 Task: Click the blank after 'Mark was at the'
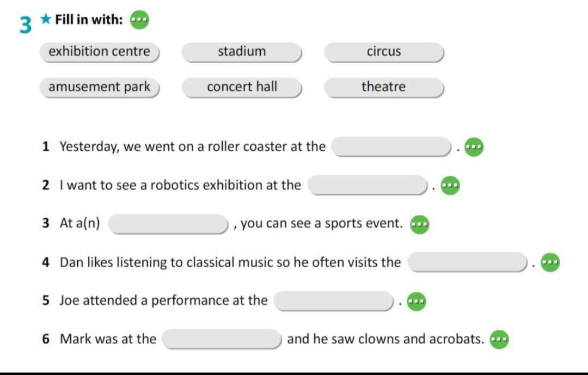pos(222,339)
